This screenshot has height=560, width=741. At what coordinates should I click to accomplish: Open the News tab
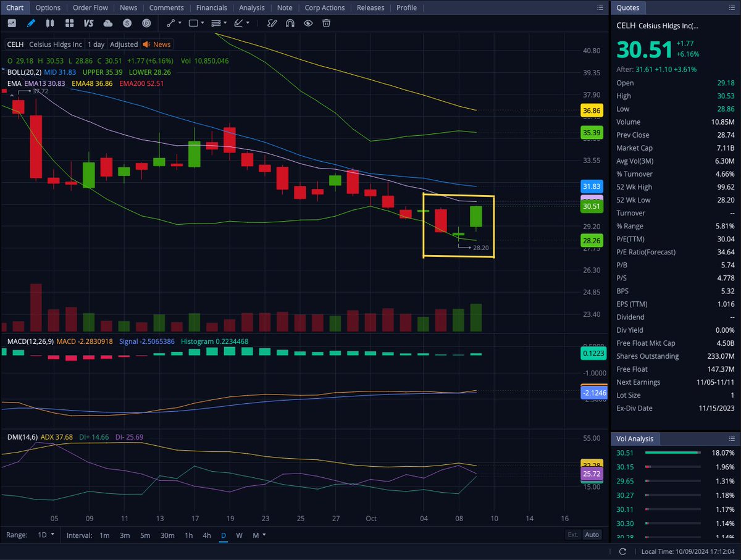128,7
